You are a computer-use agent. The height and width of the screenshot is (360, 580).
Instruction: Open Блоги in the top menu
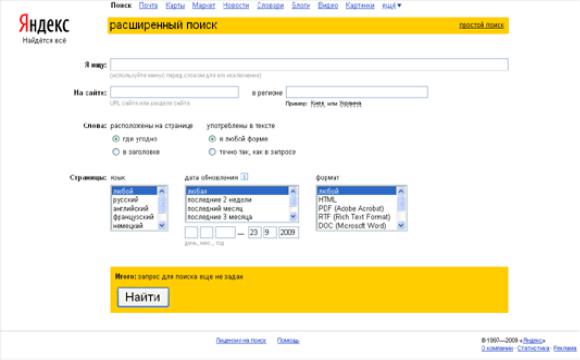click(x=301, y=6)
